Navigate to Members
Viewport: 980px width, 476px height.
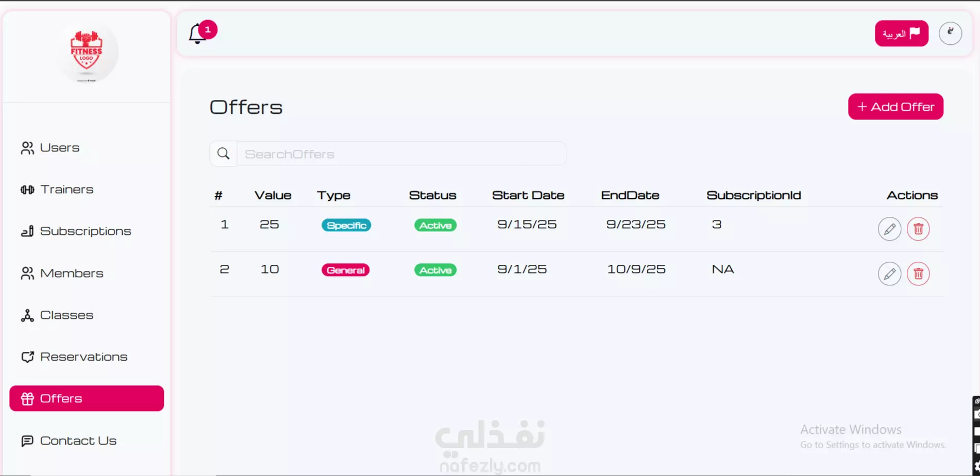click(x=71, y=274)
